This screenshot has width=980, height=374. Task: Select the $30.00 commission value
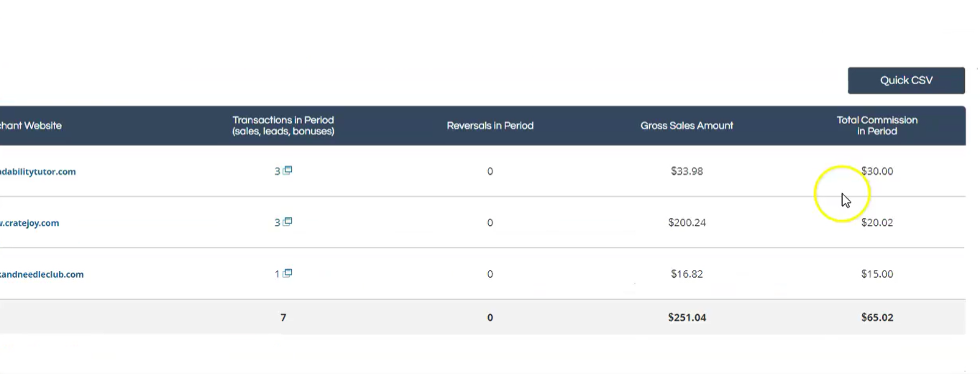pos(877,171)
